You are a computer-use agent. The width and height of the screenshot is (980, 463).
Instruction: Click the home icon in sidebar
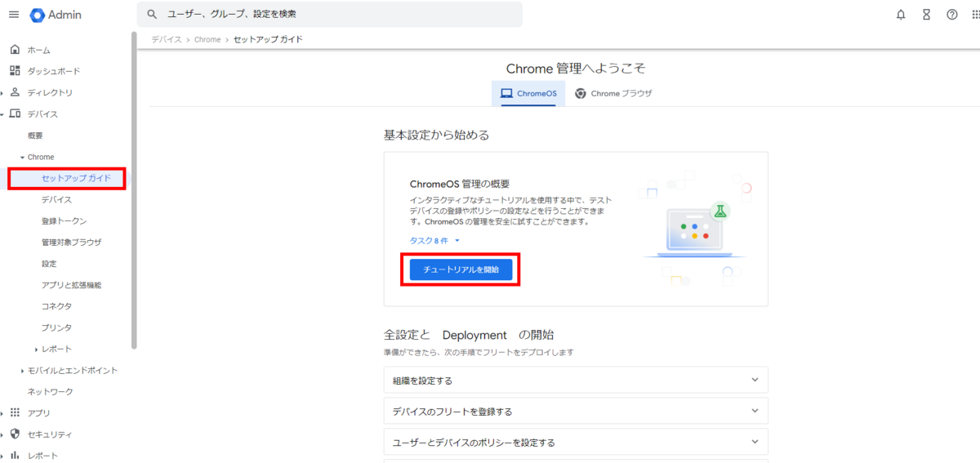click(15, 50)
